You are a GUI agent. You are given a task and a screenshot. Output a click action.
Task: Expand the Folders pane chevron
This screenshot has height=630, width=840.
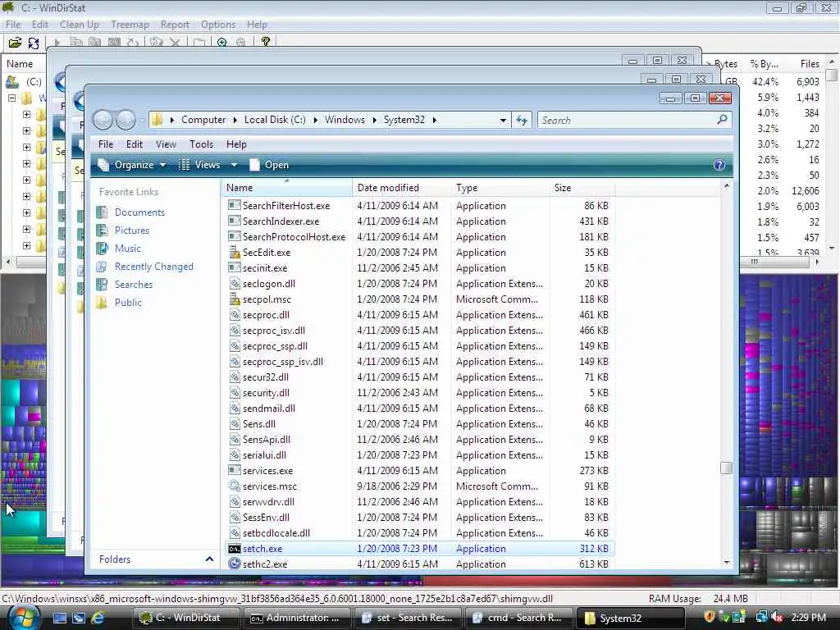pos(209,559)
